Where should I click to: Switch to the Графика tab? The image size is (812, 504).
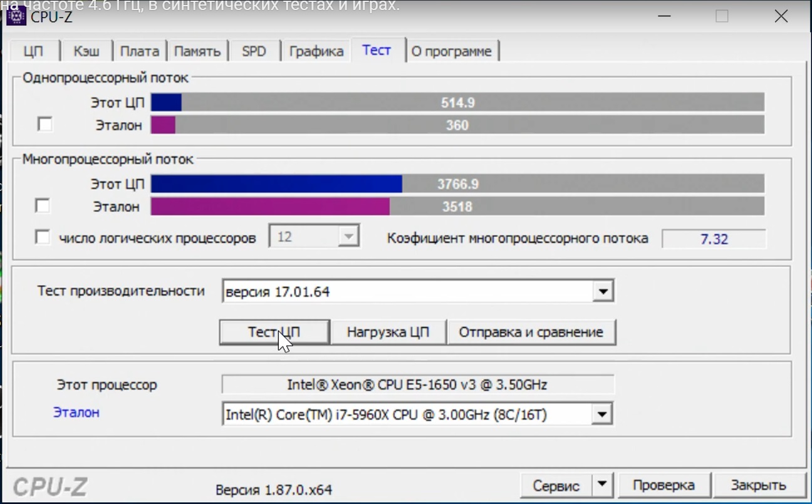[316, 51]
